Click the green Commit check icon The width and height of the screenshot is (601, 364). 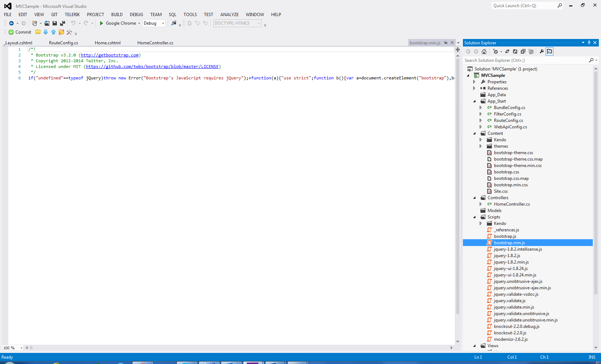11,32
